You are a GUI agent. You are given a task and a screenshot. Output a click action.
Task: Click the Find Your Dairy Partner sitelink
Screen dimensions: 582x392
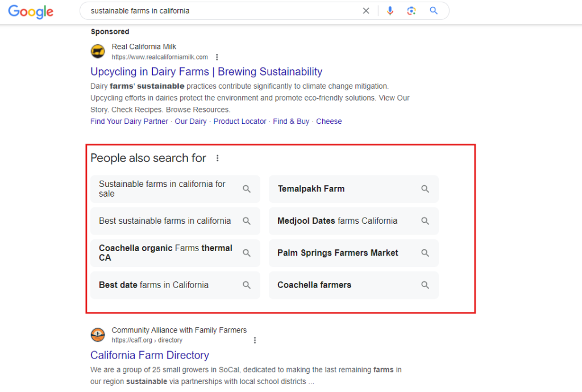129,122
